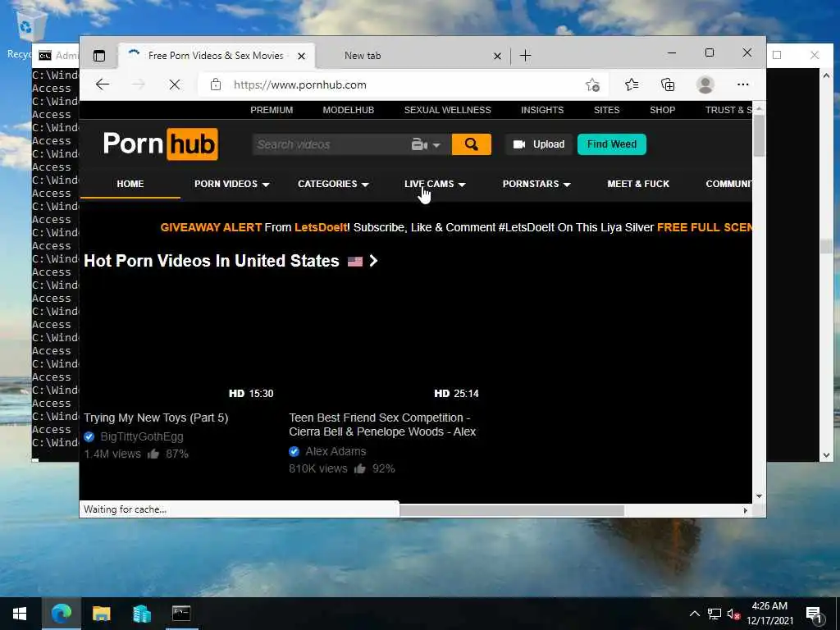Click the muted volume tray icon
Image resolution: width=840 pixels, height=630 pixels.
[733, 614]
